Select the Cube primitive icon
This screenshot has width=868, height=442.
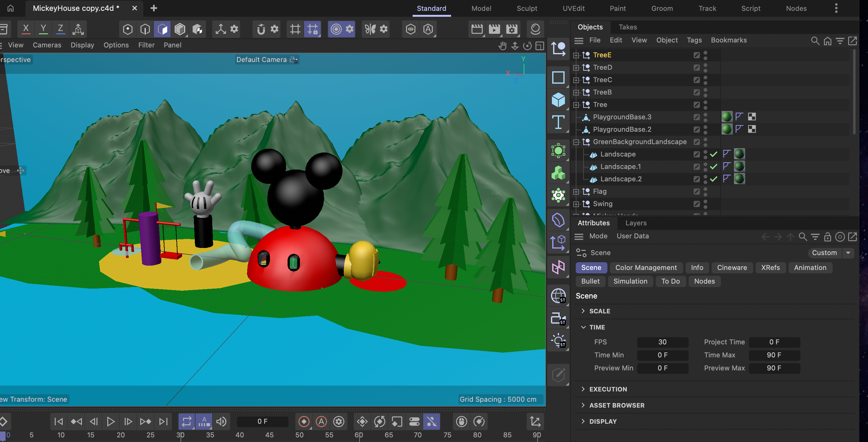[x=558, y=100]
